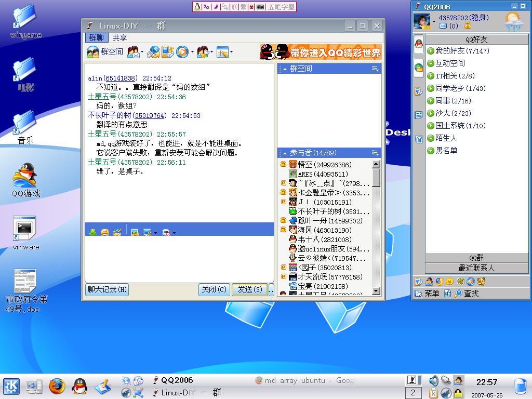Switch to 最近联系人 panel in QQ2006

477,268
